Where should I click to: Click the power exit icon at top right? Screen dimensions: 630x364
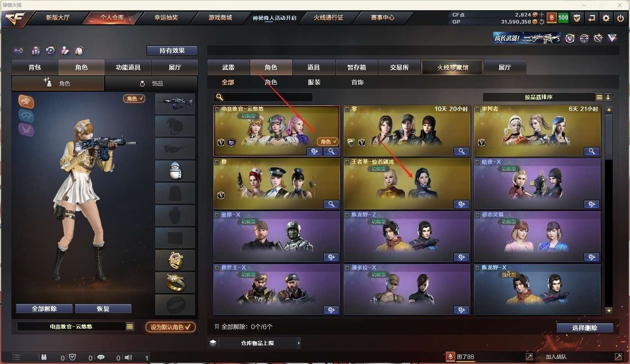(621, 18)
